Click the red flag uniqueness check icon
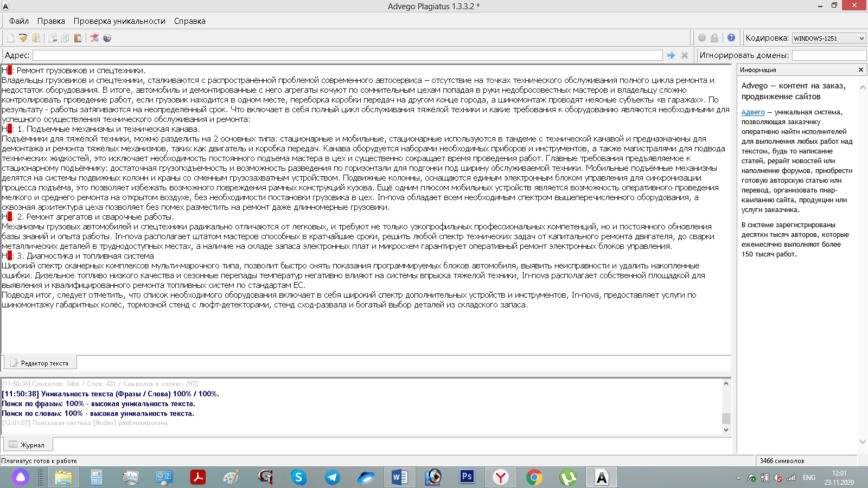This screenshot has width=868, height=488. [x=94, y=38]
